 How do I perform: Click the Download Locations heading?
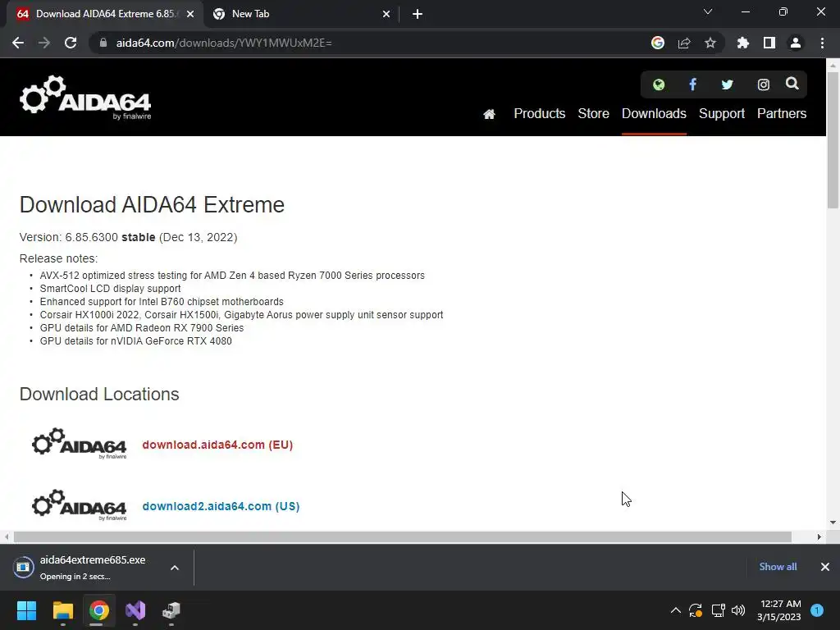99,395
